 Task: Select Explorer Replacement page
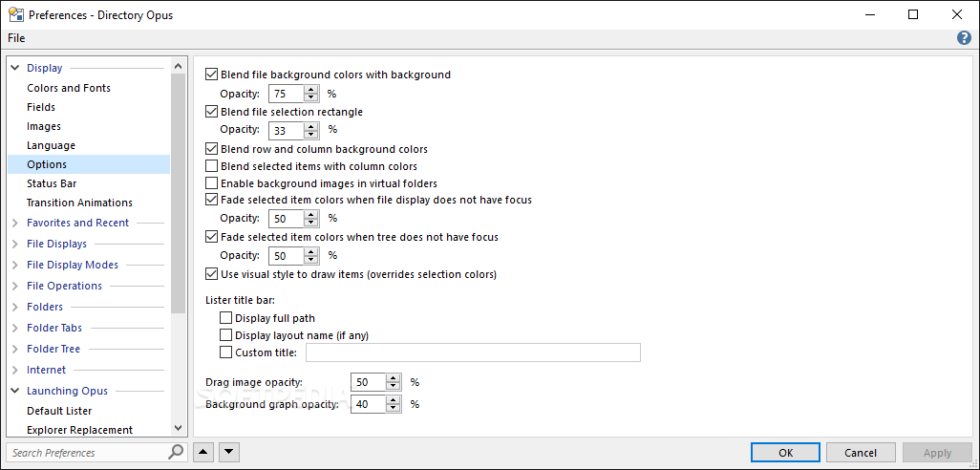(79, 430)
